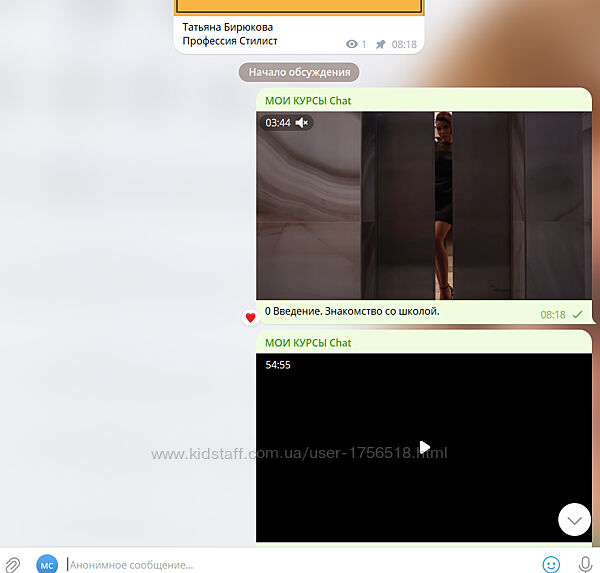Open "МОИ КУРСЫ Chat" name above 54:55 video
The width and height of the screenshot is (600, 573).
point(308,342)
